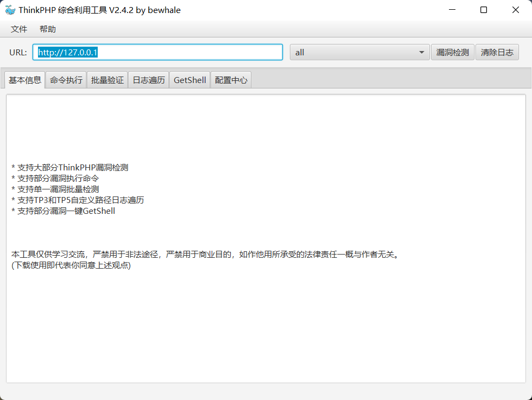
Task: Click the 漏洞检测 button
Action: 453,52
